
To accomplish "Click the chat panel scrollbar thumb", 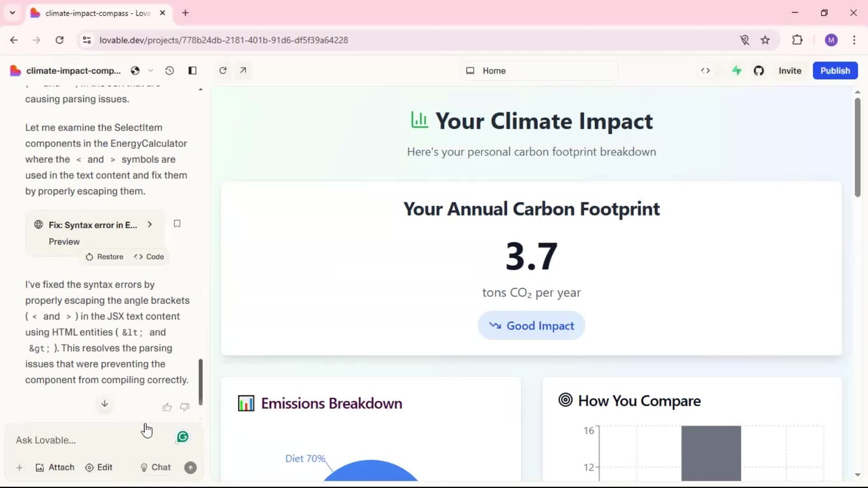I will (x=201, y=382).
